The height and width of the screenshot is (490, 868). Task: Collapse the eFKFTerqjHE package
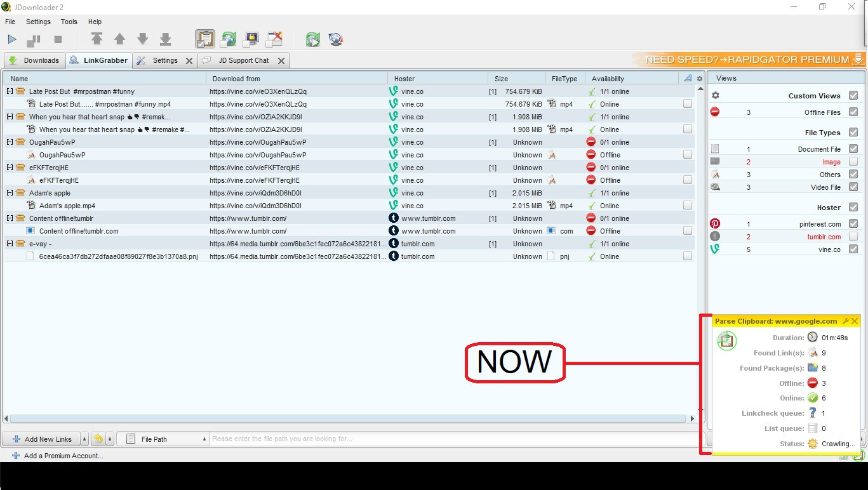click(x=10, y=168)
